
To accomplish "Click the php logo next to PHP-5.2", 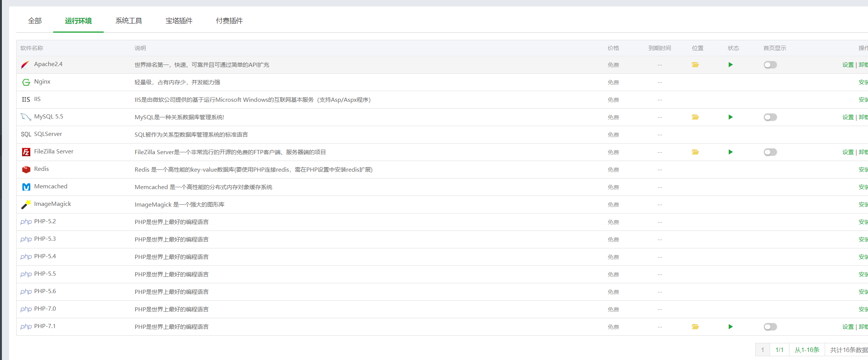I will click(26, 222).
